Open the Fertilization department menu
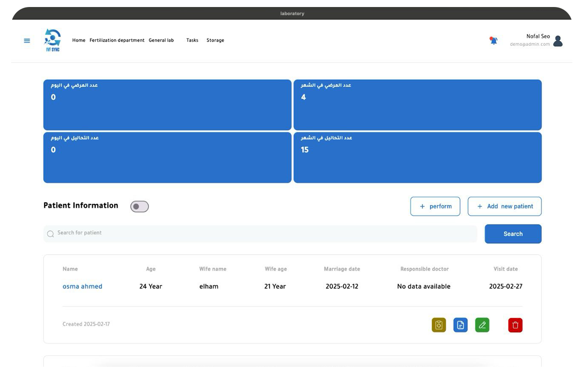 pos(117,41)
